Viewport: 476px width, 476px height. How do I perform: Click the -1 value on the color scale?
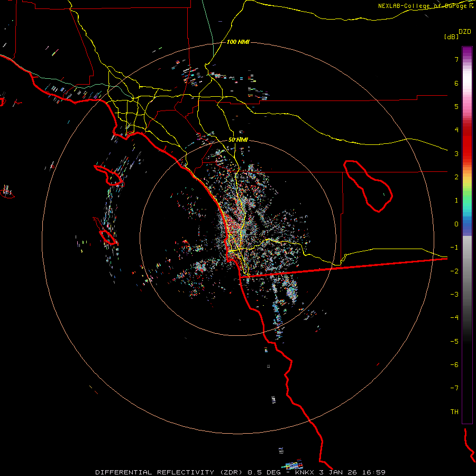pos(454,248)
